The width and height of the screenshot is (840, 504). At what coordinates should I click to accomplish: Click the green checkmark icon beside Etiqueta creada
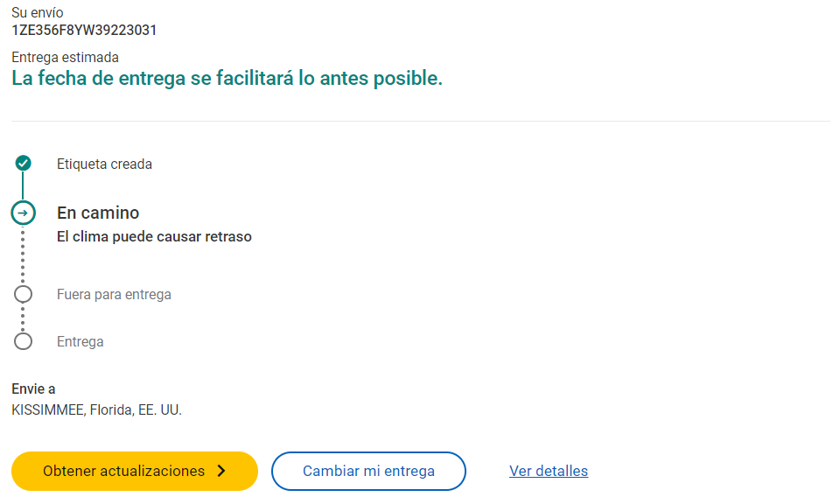click(24, 163)
